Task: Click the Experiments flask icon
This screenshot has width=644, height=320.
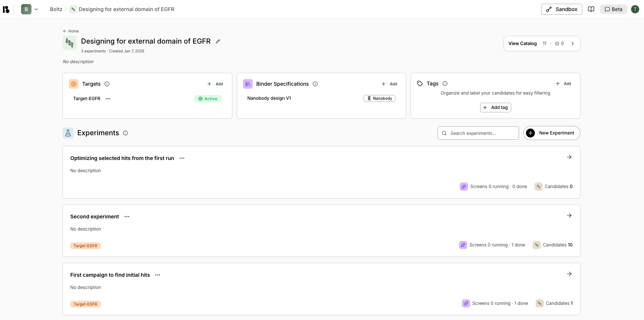Action: coord(68,133)
